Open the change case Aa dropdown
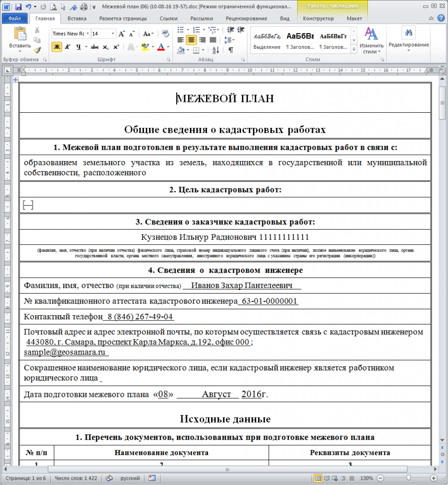Viewport: 448px width, 485px height. [x=148, y=34]
